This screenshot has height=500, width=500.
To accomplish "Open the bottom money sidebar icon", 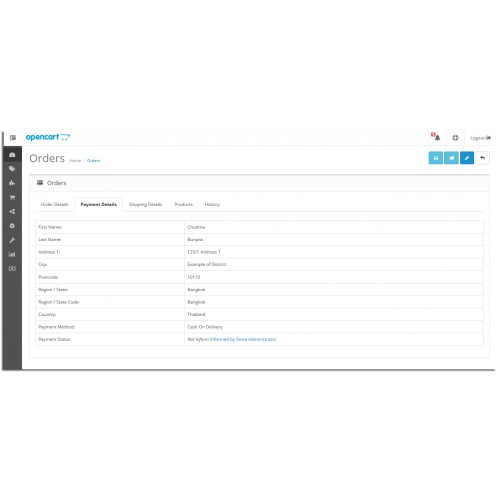I will tap(12, 269).
